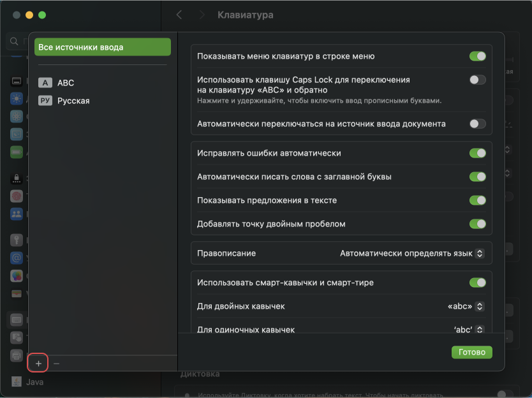Click the Caps Lock hint text Нажмите и удерживайте
532x398 pixels.
click(319, 101)
